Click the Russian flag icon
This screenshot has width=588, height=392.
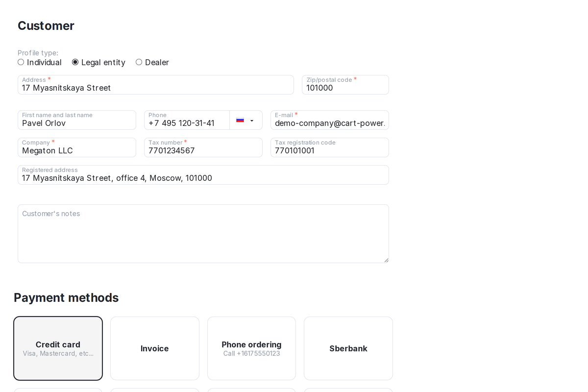240,120
